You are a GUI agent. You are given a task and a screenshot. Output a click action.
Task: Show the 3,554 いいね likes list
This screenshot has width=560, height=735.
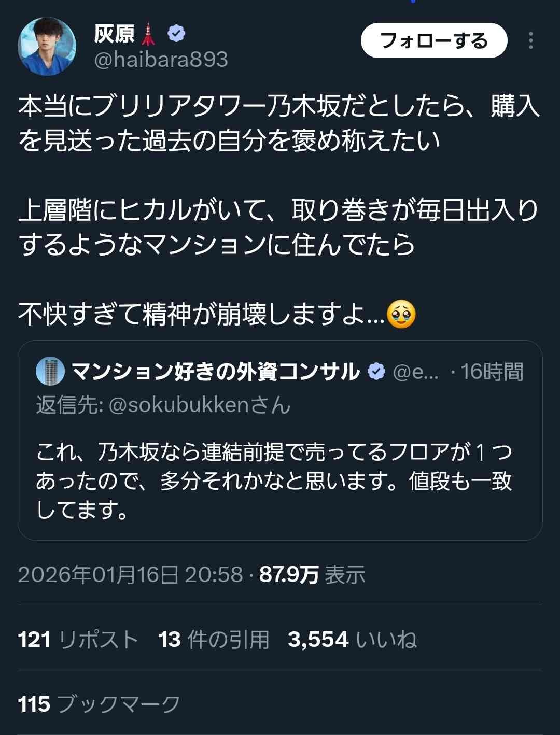pos(352,640)
